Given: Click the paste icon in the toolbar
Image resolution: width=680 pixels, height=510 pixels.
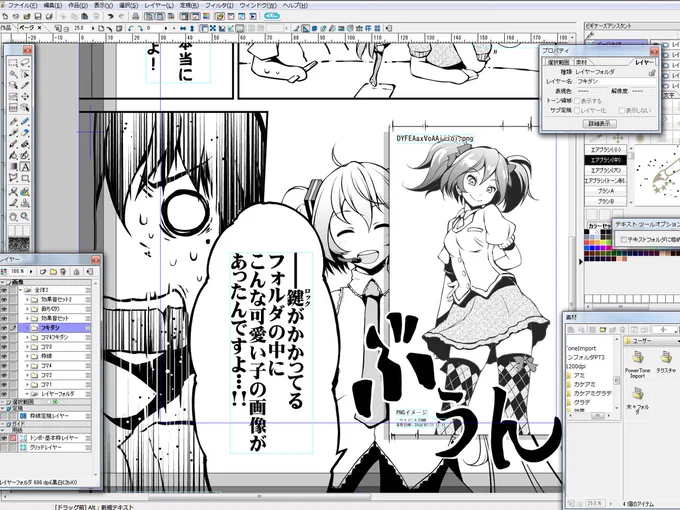Looking at the screenshot, I should click(x=85, y=16).
